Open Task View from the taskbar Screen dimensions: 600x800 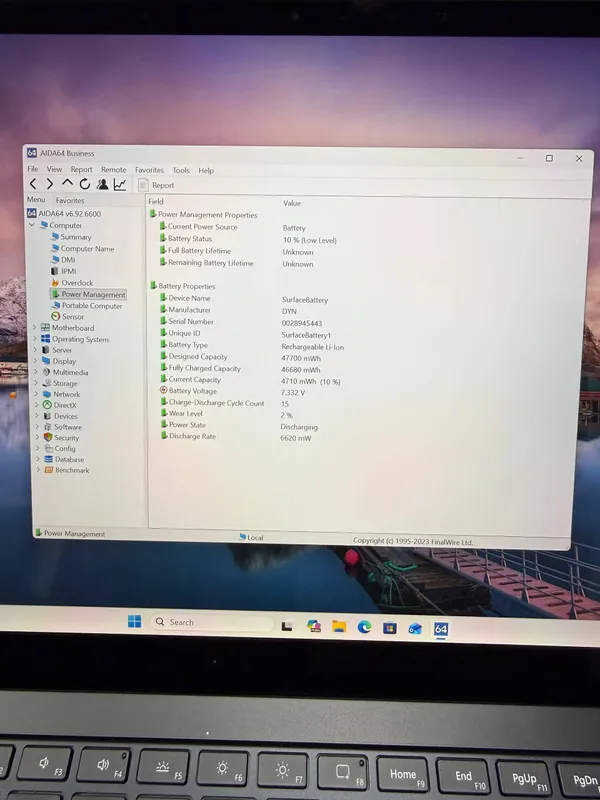[x=287, y=626]
